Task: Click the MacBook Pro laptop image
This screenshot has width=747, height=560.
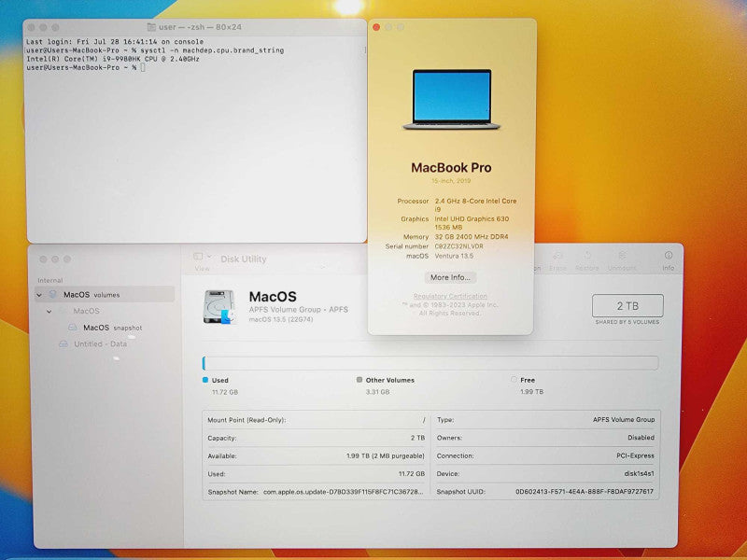Action: pyautogui.click(x=451, y=100)
